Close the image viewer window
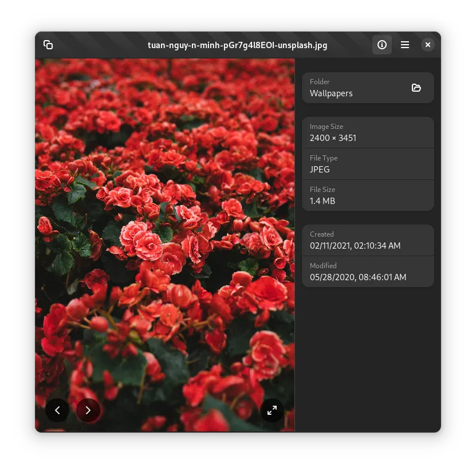This screenshot has height=471, width=476. (x=427, y=45)
